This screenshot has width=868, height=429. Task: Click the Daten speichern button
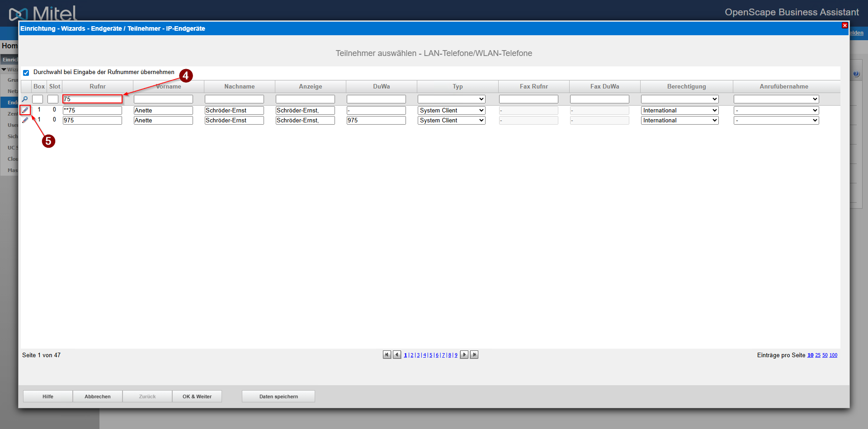point(278,396)
